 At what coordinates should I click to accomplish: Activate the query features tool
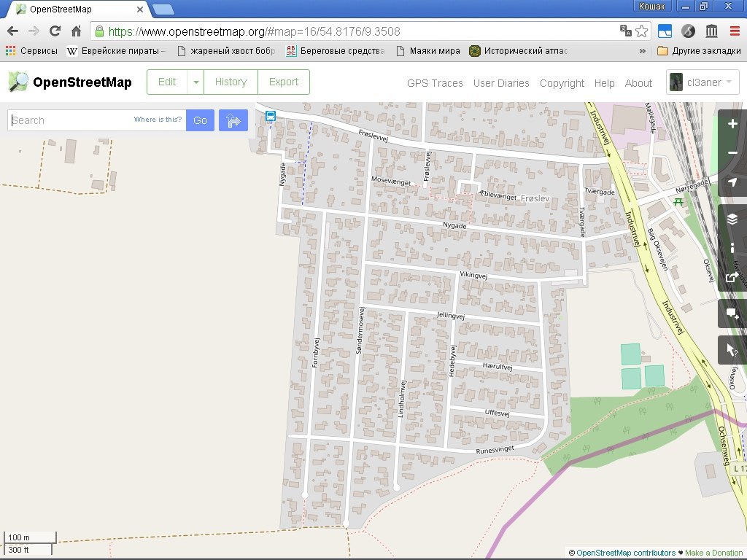point(732,351)
